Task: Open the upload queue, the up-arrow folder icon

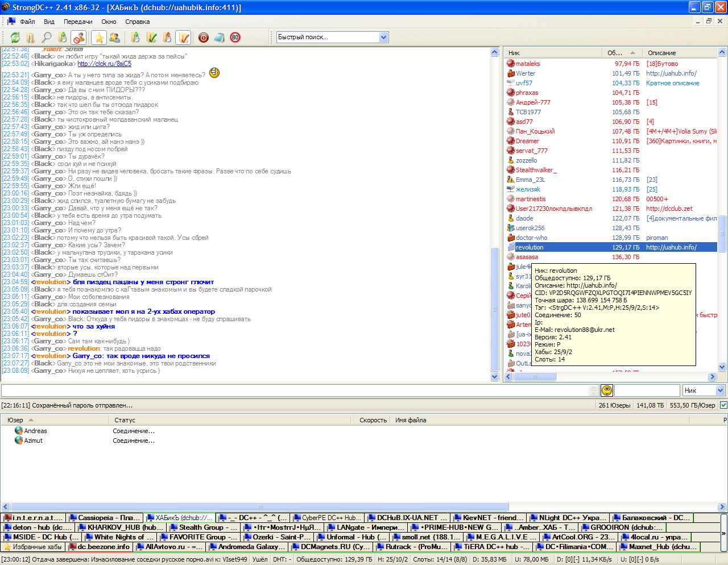Action: point(167,38)
